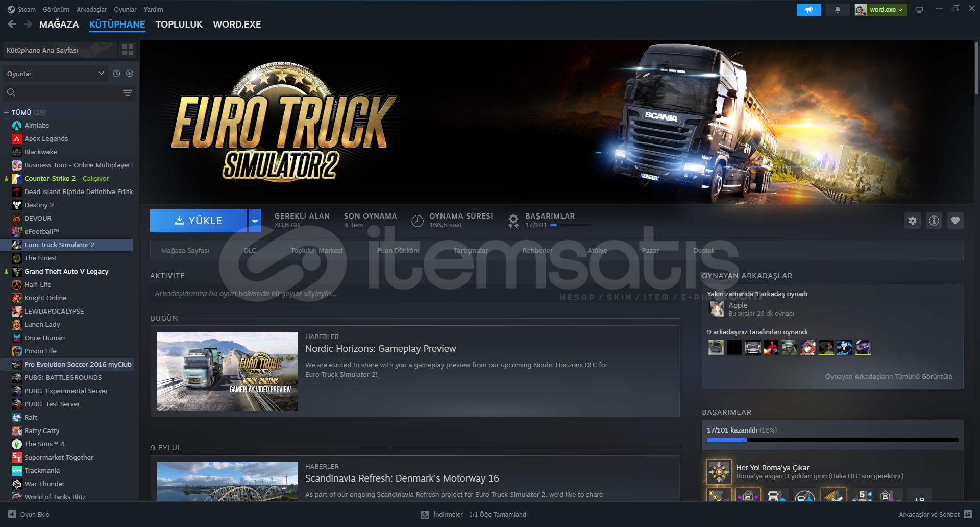Switch library to grid collections view
The image size is (980, 527).
[x=128, y=50]
